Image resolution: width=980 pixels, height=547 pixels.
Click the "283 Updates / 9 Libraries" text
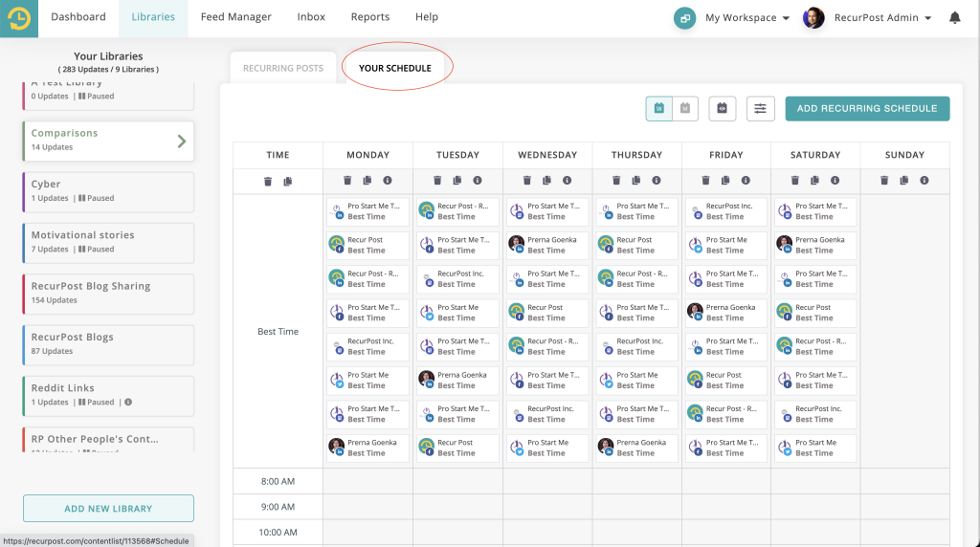[x=108, y=69]
